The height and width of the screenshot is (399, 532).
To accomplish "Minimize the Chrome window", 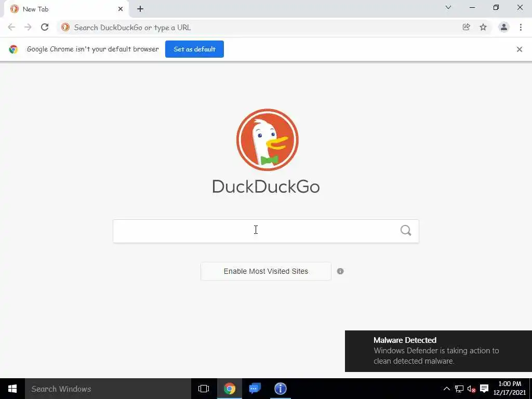I will point(472,7).
